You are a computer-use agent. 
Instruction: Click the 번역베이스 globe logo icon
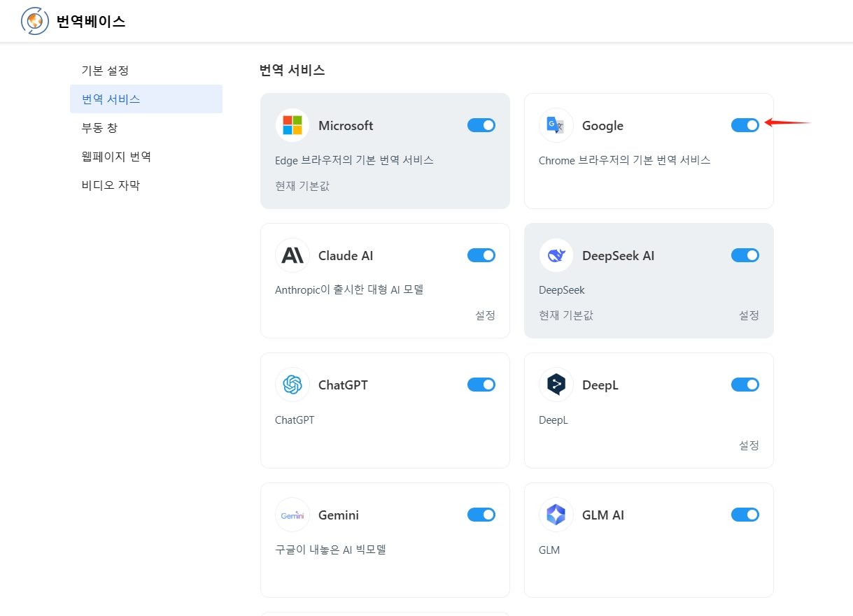(x=35, y=21)
